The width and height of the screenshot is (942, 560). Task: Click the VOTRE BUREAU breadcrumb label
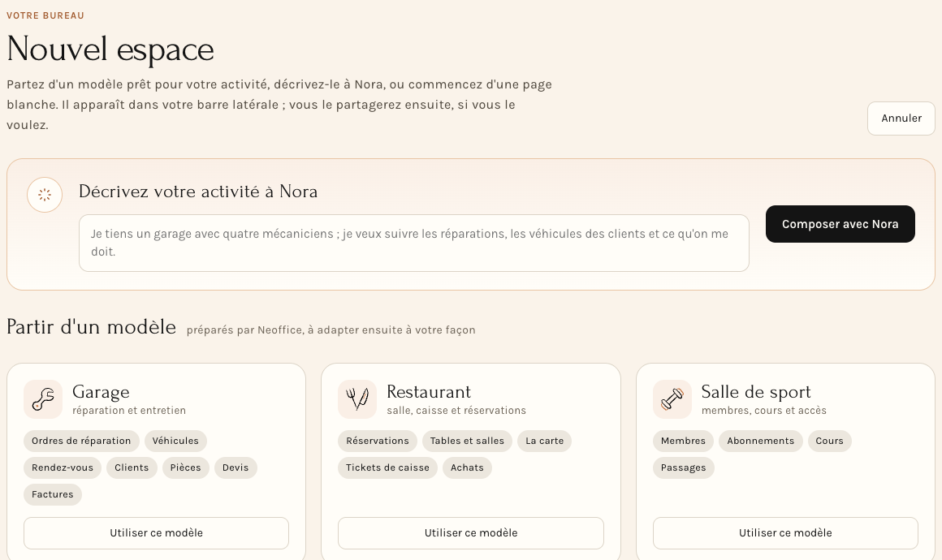click(45, 15)
